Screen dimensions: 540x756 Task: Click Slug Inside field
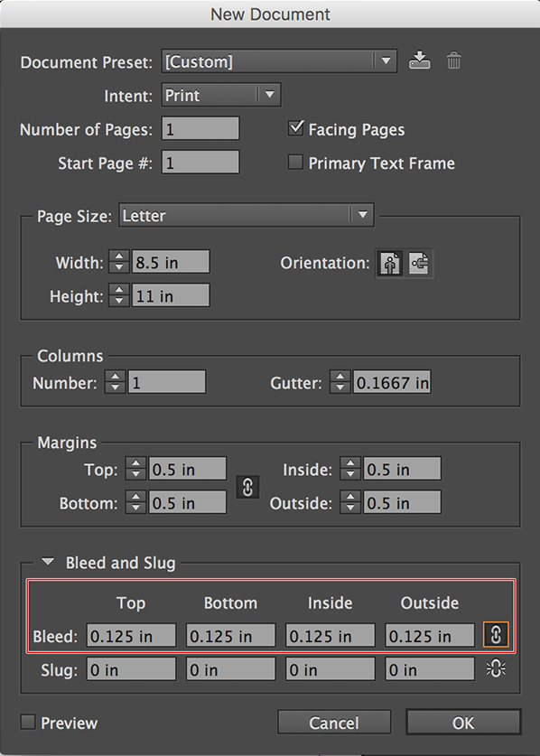point(331,668)
